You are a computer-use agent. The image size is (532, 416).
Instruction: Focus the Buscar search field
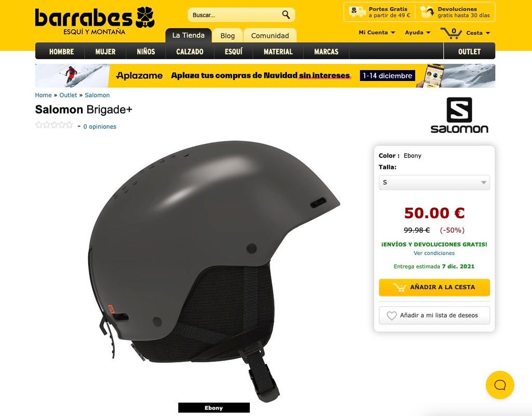coord(236,15)
